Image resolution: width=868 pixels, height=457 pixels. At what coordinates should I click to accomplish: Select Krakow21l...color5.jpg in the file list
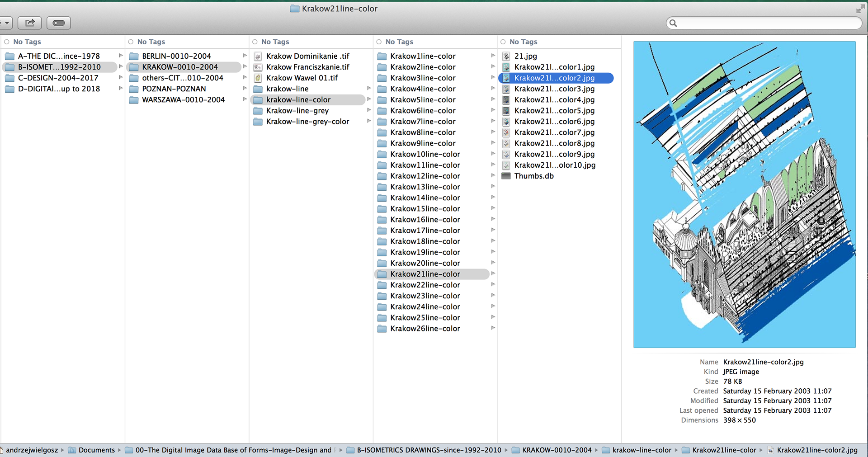556,110
